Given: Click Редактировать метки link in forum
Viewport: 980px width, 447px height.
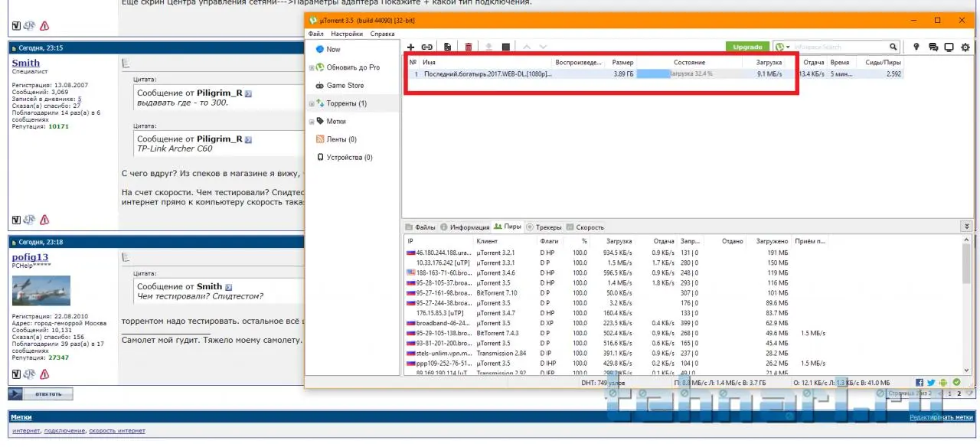Looking at the screenshot, I should point(942,417).
